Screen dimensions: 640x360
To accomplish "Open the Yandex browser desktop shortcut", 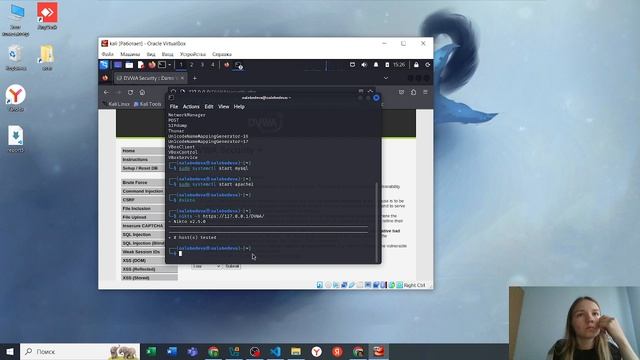I will pyautogui.click(x=16, y=98).
